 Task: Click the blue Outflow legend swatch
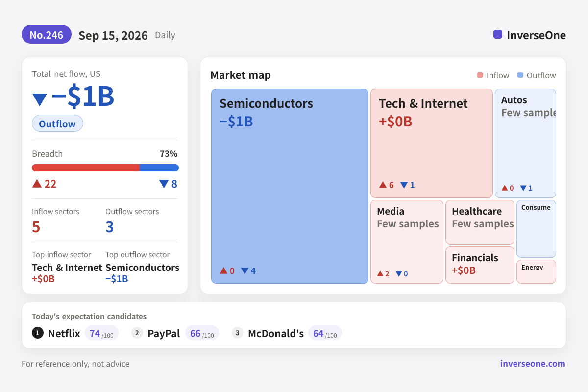(x=520, y=75)
